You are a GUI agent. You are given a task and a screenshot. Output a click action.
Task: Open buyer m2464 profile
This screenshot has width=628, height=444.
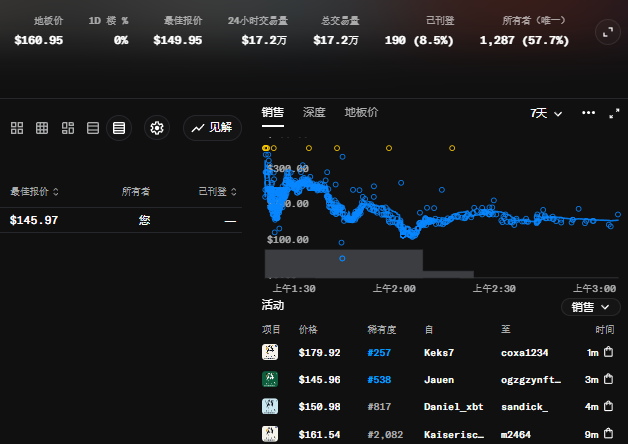click(x=516, y=434)
